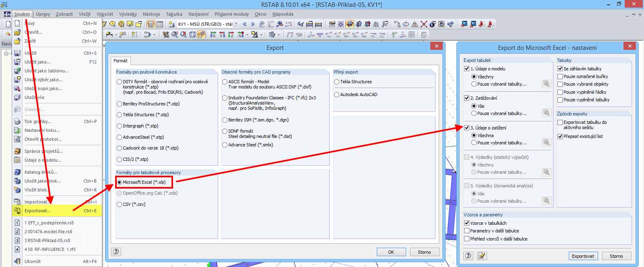Enable Pouze vybrané objekty checkbox
The image size is (644, 267).
[560, 84]
